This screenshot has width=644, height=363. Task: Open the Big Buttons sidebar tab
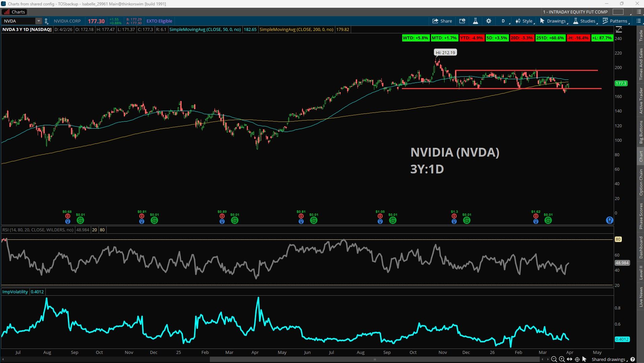(641, 132)
